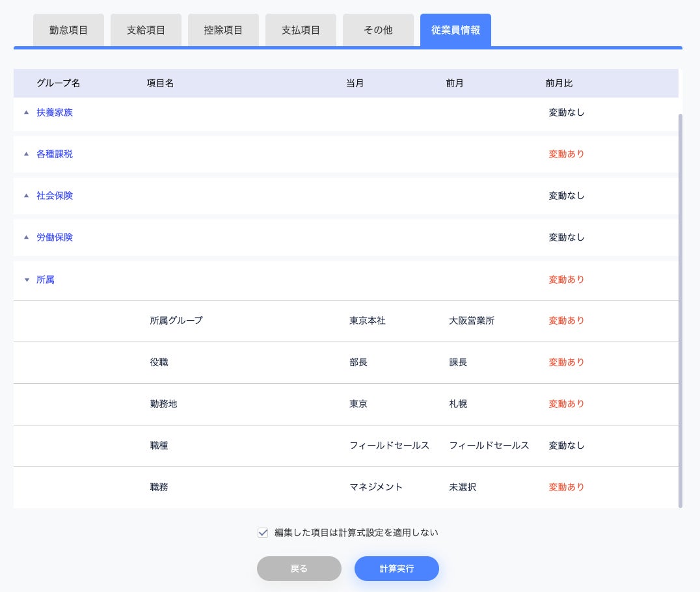700x592 pixels.
Task: Click the 未選択 previous month value
Action: click(463, 487)
